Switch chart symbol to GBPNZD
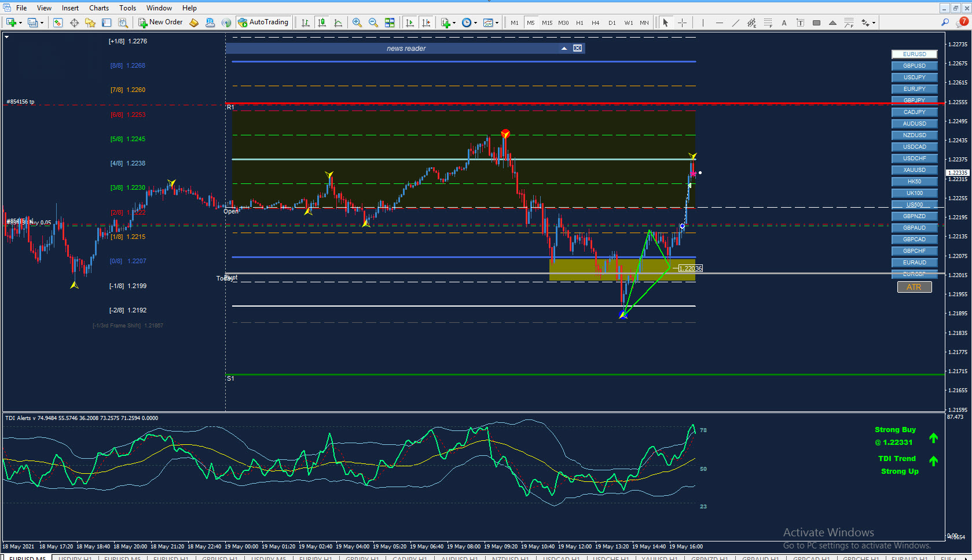The height and width of the screenshot is (560, 972). (914, 216)
